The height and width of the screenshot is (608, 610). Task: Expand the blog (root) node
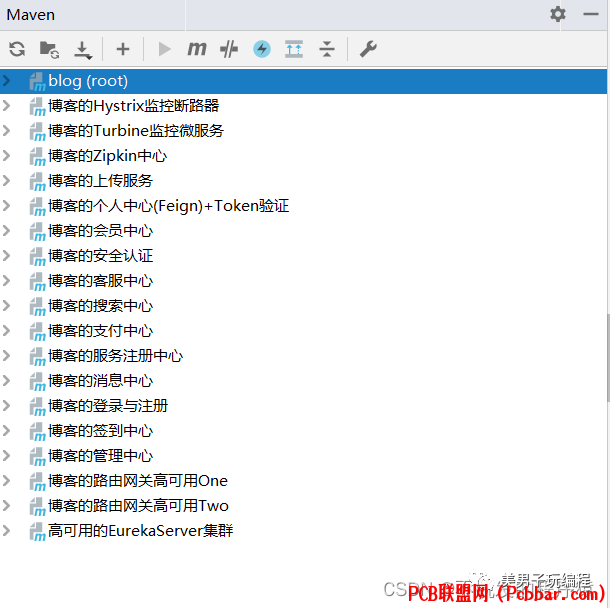[6, 81]
